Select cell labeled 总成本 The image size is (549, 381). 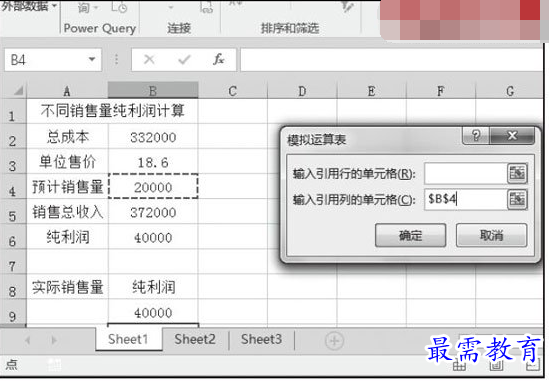pyautogui.click(x=67, y=136)
